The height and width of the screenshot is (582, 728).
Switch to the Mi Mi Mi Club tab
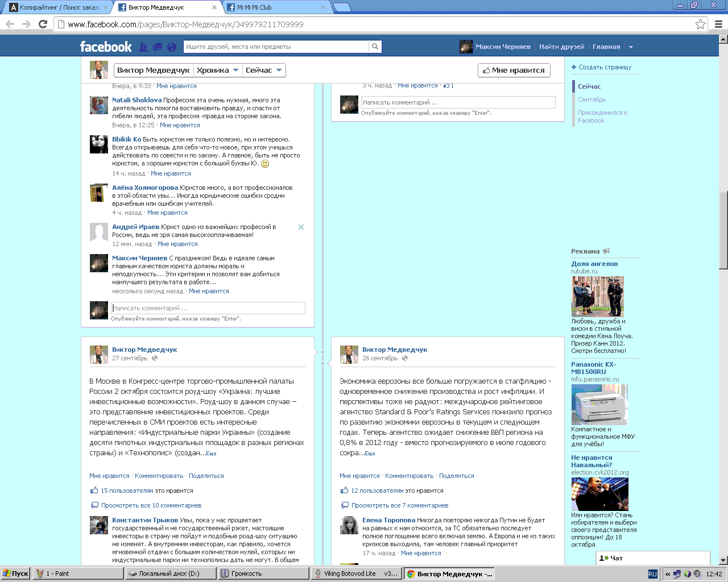tap(276, 7)
